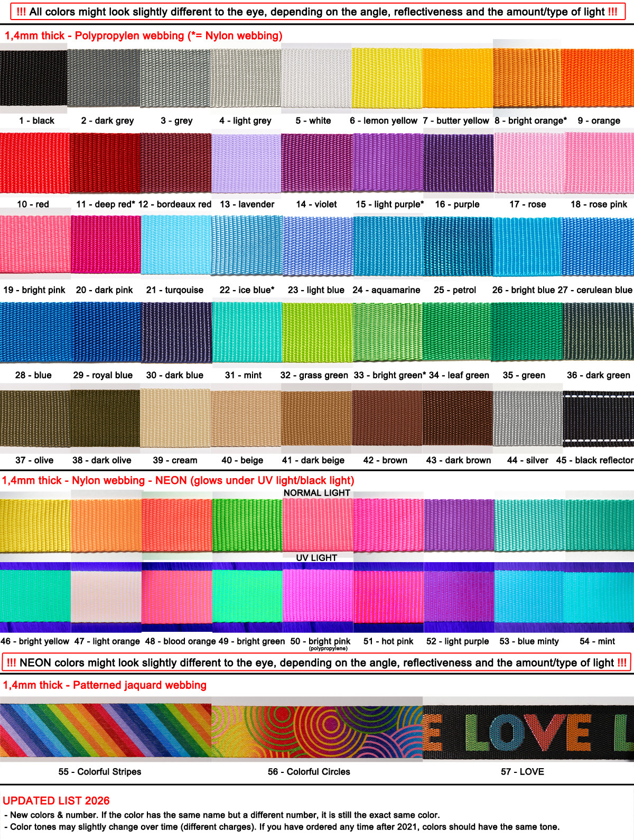Select the 39 - cream swatch
The width and height of the screenshot is (634, 840).
click(x=175, y=418)
